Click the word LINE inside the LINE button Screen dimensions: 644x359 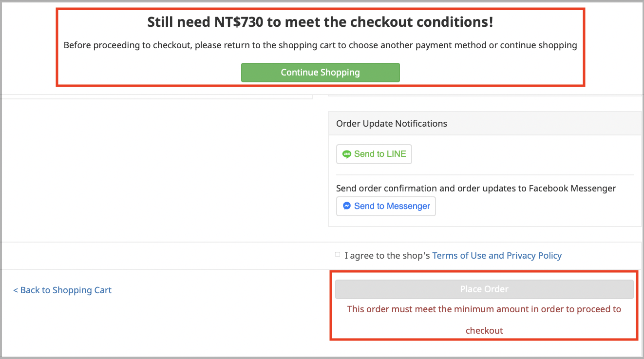[x=396, y=154]
